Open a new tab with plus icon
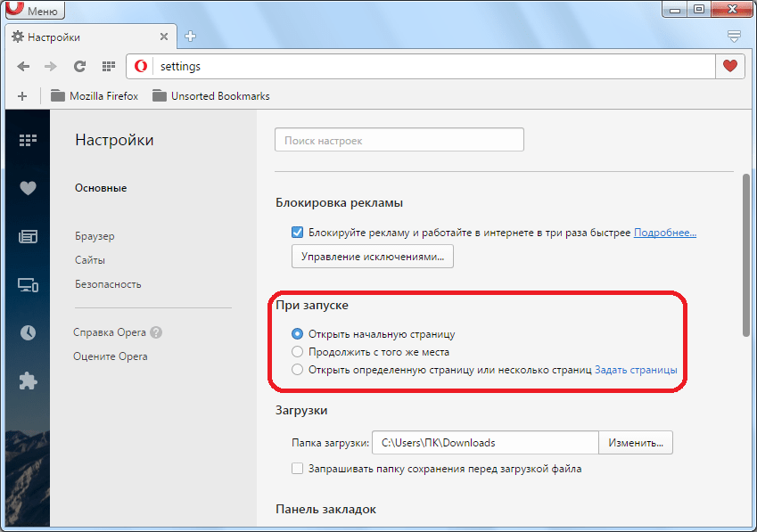The image size is (757, 532). point(190,37)
